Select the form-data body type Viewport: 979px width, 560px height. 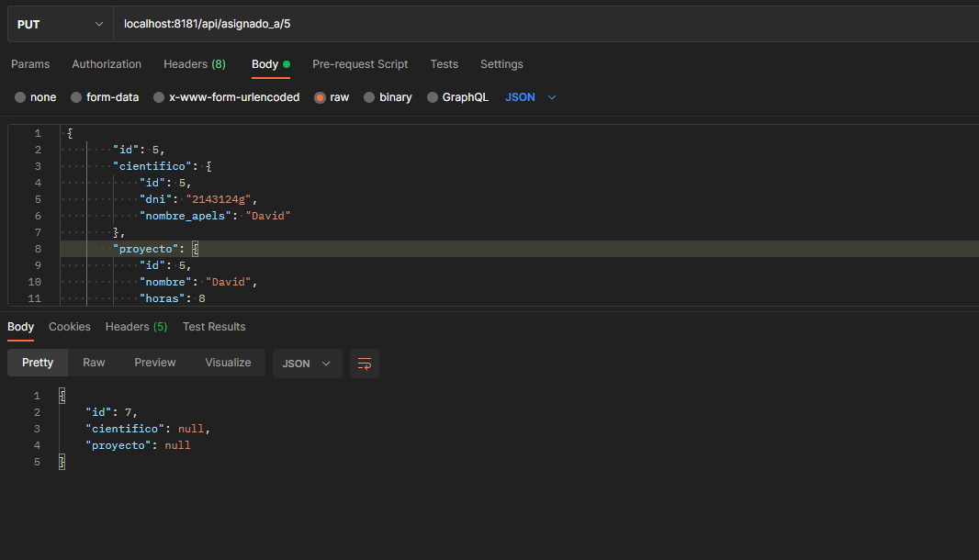pyautogui.click(x=104, y=96)
